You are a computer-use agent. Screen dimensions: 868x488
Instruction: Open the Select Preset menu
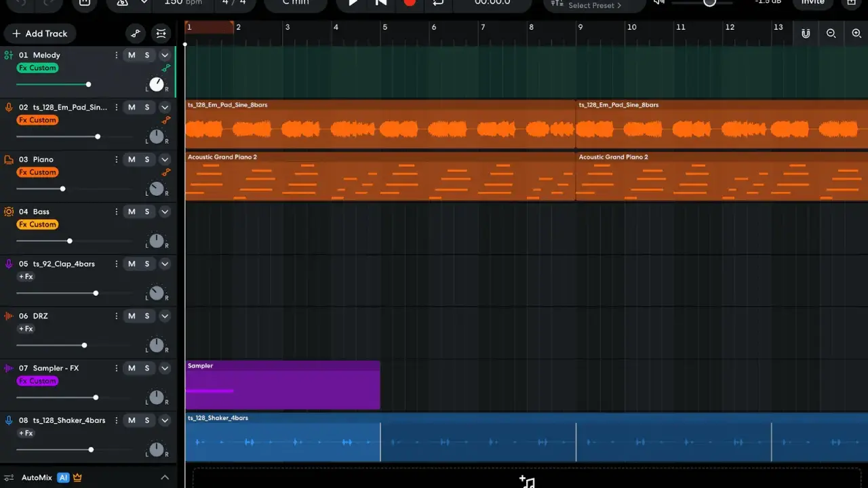click(x=595, y=5)
